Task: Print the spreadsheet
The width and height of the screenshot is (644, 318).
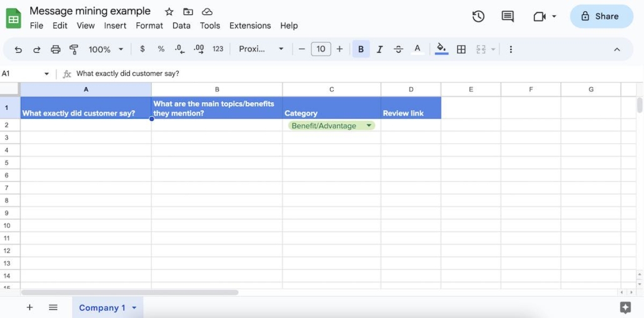Action: [56, 49]
